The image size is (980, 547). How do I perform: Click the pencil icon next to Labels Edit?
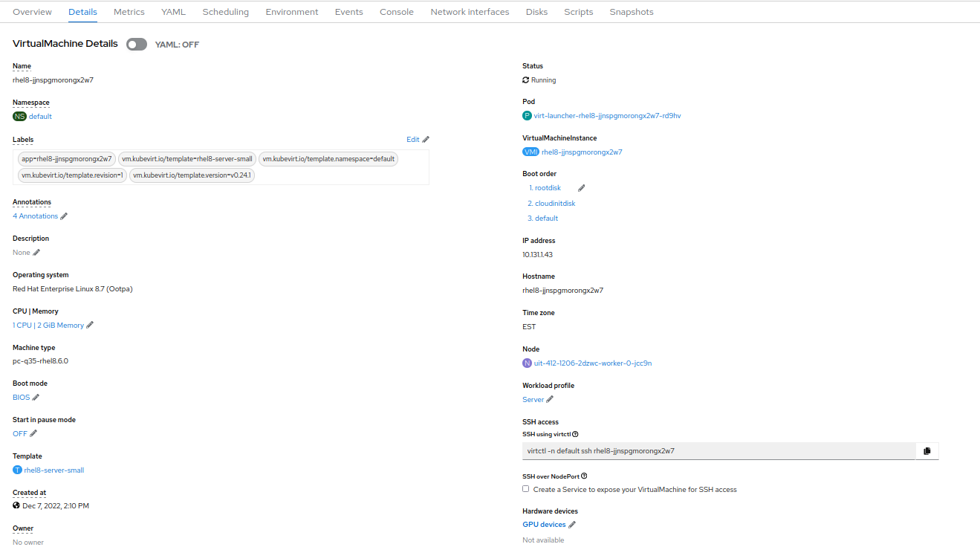click(x=426, y=140)
